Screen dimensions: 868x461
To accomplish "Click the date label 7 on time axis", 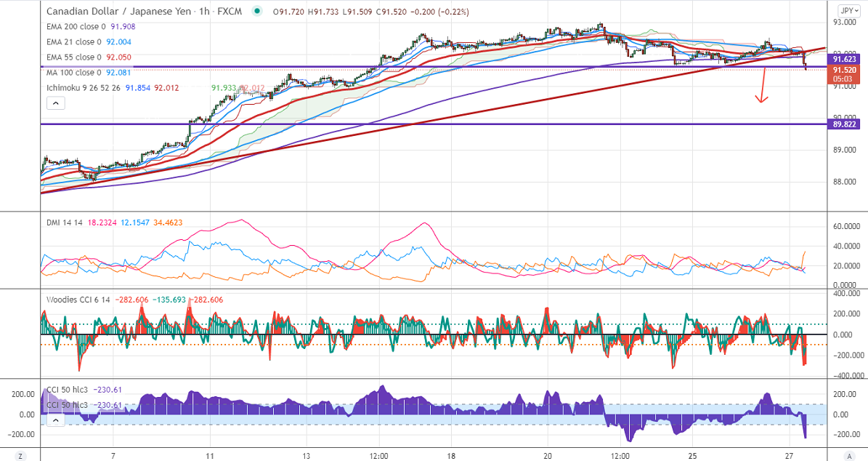I will pos(113,456).
